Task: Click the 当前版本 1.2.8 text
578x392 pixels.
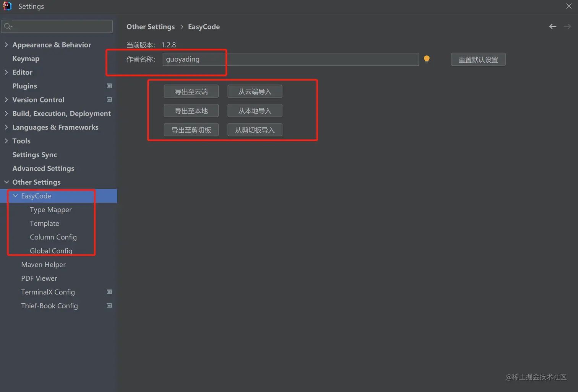Action: (x=151, y=45)
